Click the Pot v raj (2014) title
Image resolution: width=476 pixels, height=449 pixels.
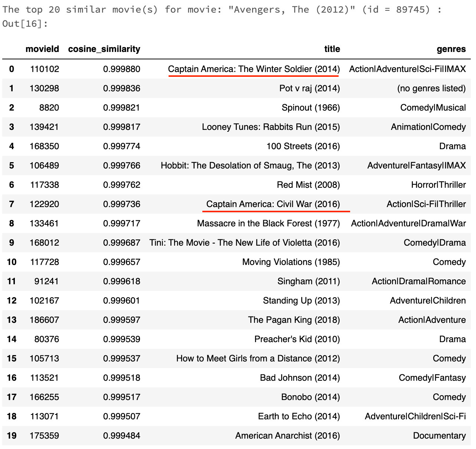coord(310,88)
